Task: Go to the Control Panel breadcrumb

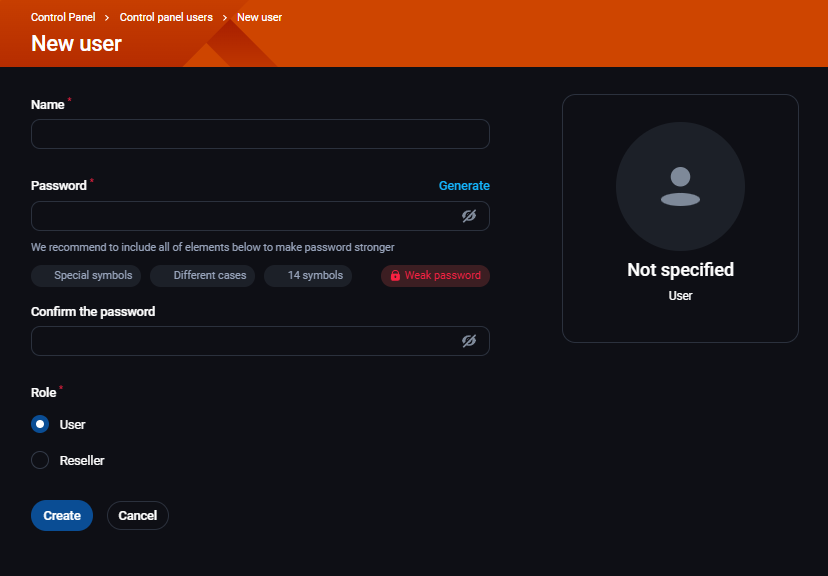Action: (x=63, y=18)
